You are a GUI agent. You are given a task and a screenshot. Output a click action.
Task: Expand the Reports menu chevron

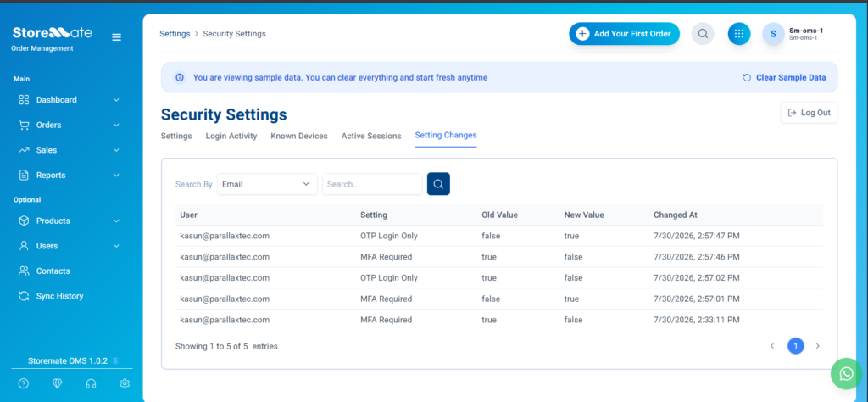(x=116, y=175)
